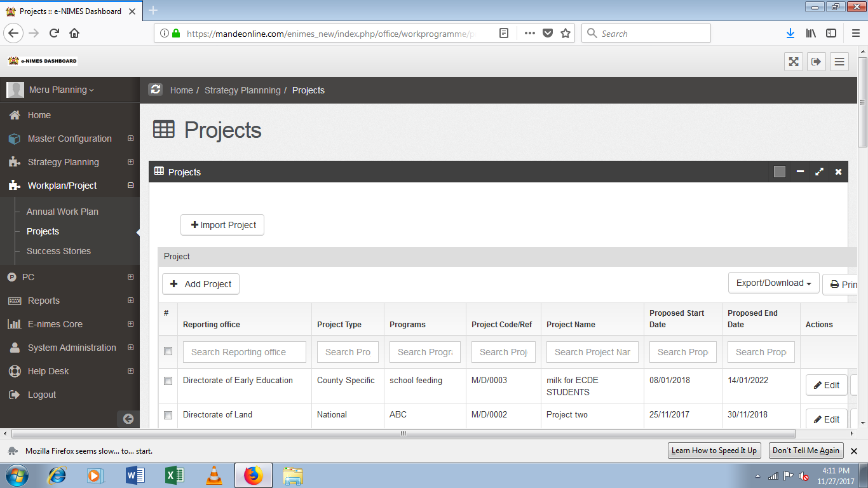The height and width of the screenshot is (488, 868).
Task: Click the refresh icon beside Home breadcrumb
Action: click(x=156, y=90)
